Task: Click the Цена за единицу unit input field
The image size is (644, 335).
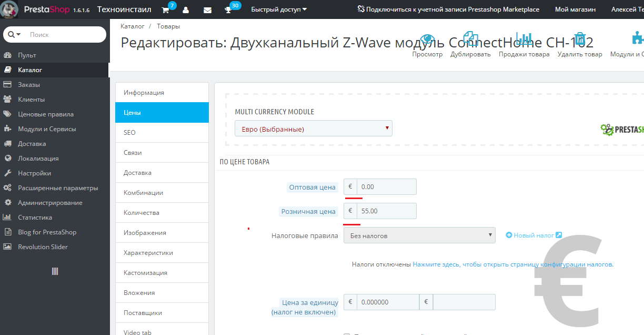Action: (x=464, y=302)
